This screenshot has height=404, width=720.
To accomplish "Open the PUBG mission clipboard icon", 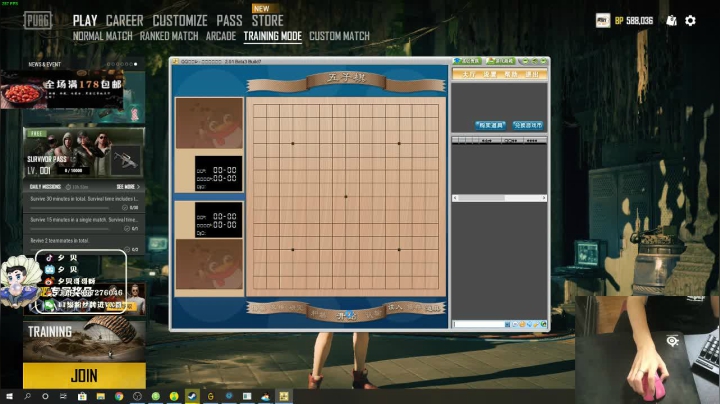I will pyautogui.click(x=671, y=21).
